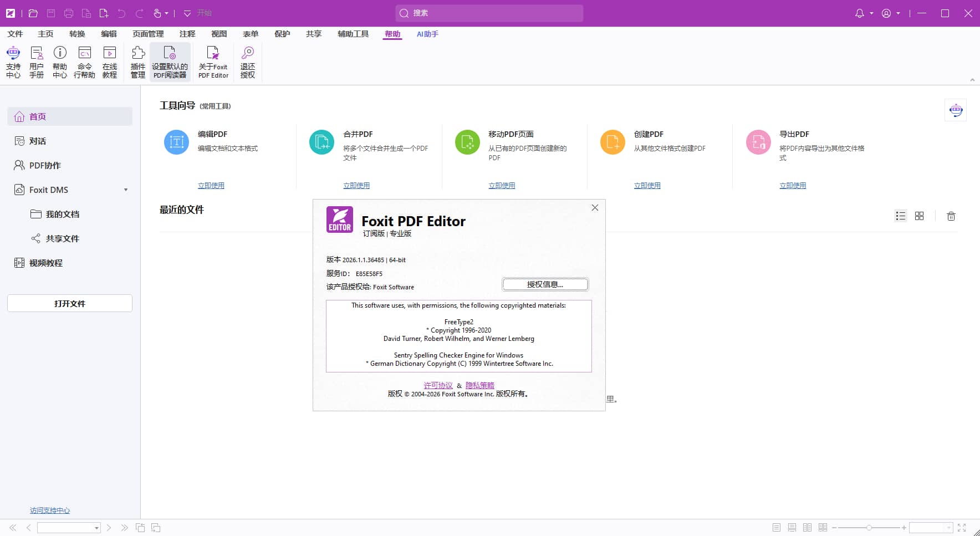The width and height of the screenshot is (980, 536).
Task: Click the Return License (退还授权) icon
Action: (248, 62)
